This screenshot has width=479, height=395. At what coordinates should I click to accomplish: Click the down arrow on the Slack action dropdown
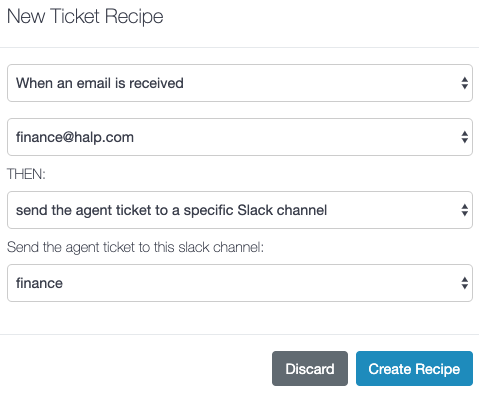(x=465, y=214)
